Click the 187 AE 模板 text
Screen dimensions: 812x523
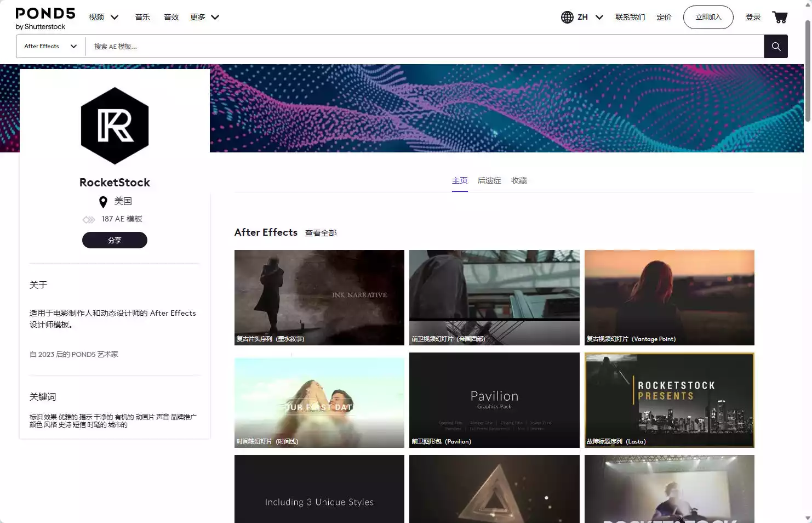[x=122, y=219]
